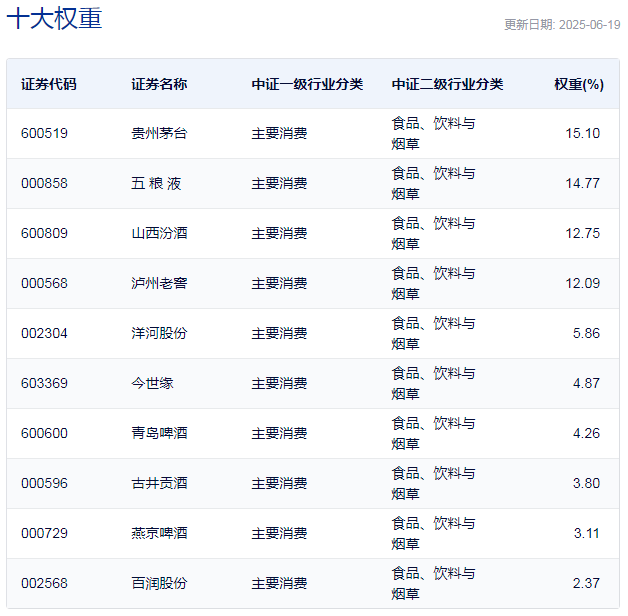Click weight value 12.75
This screenshot has width=628, height=616.
point(582,234)
